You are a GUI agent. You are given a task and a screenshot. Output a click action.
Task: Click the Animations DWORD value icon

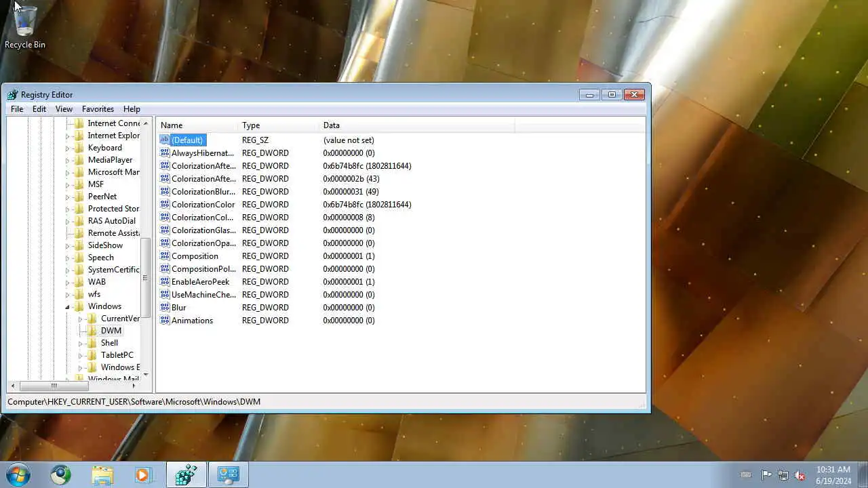pyautogui.click(x=165, y=321)
